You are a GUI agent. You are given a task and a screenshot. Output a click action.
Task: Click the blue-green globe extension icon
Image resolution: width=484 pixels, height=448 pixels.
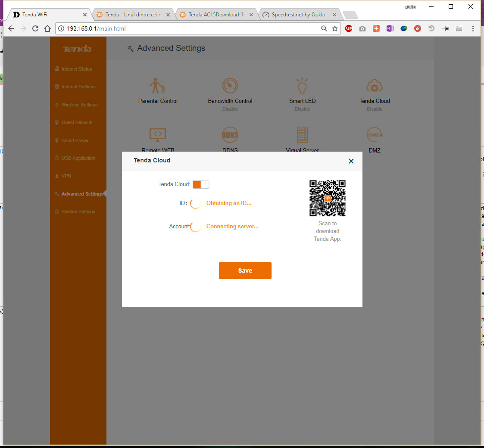pos(404,29)
